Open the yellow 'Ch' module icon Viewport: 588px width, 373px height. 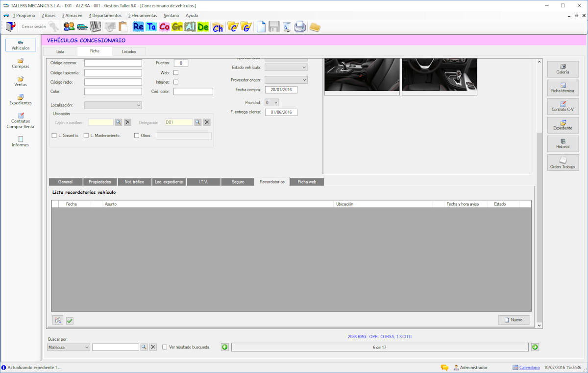point(218,28)
